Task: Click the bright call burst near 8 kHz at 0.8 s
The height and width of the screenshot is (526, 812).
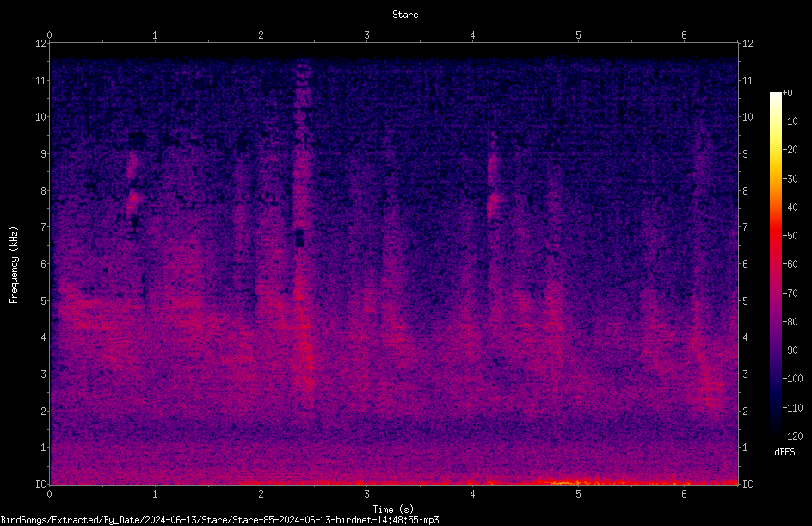Action: click(133, 197)
